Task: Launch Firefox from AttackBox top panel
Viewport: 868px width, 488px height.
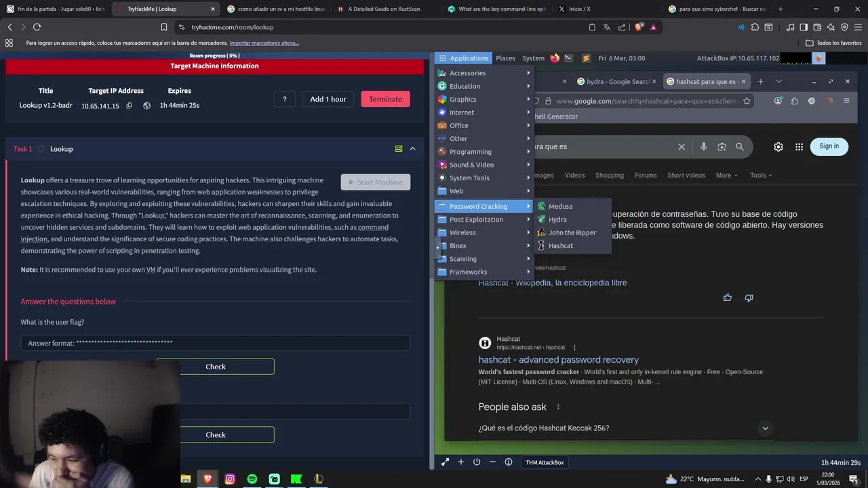Action: 555,58
